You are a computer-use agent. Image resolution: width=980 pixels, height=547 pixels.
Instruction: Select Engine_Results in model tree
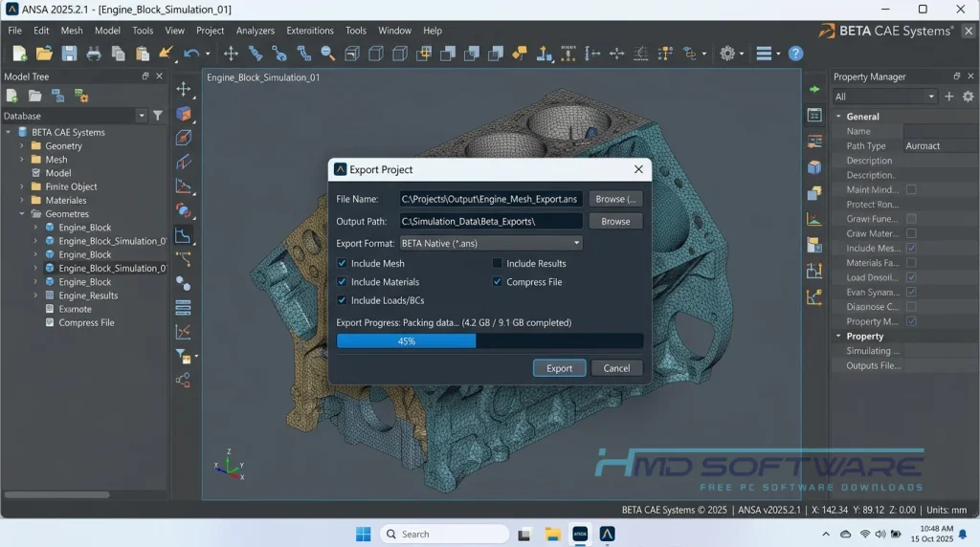click(88, 295)
